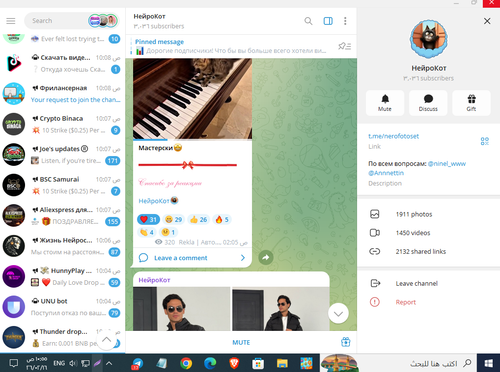The image size is (500, 372).
Task: Open the BSC Samurai channel
Action: click(x=62, y=185)
